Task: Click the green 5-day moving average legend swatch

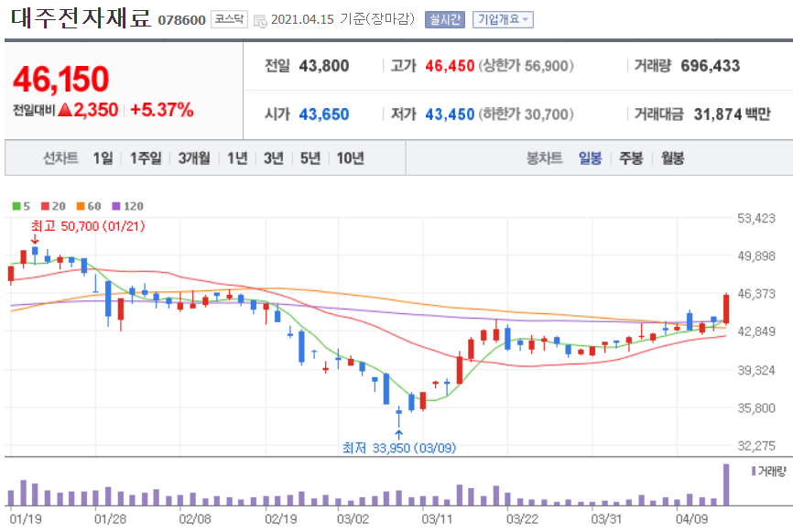Action: [x=16, y=206]
